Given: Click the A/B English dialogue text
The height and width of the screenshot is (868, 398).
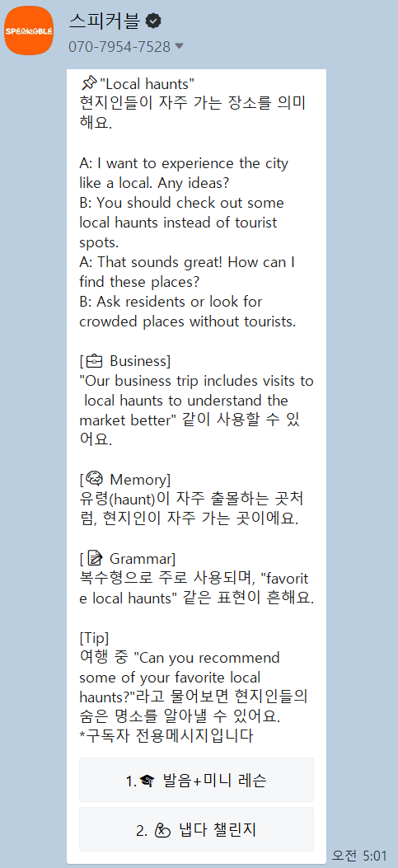Looking at the screenshot, I should pyautogui.click(x=188, y=242).
